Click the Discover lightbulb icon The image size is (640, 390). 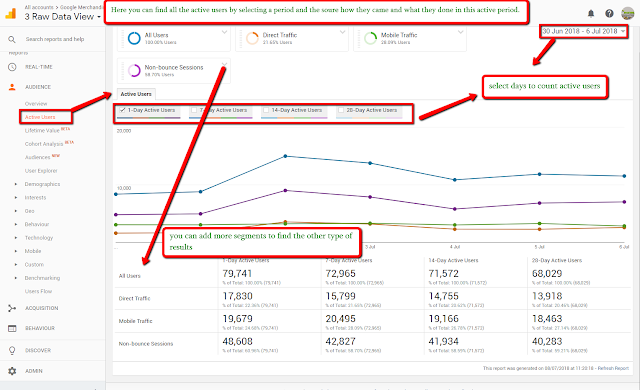point(12,350)
